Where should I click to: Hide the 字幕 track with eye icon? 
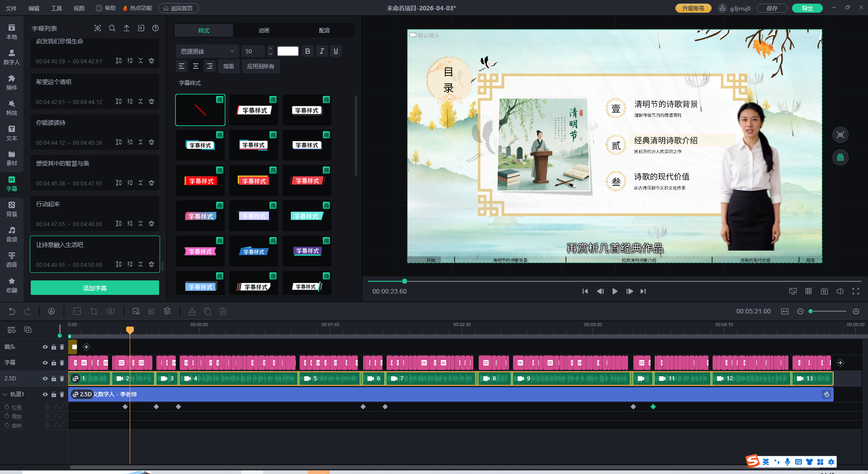coord(45,363)
